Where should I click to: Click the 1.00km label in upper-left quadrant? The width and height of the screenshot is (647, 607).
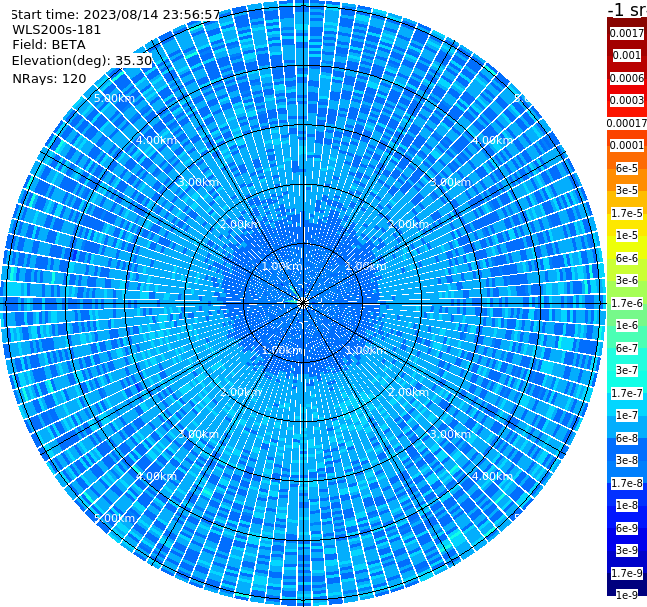tap(282, 266)
